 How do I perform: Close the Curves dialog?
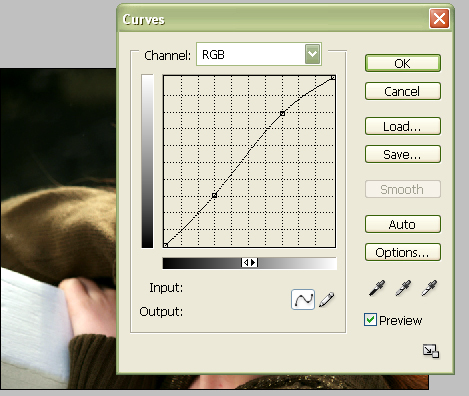coord(439,19)
